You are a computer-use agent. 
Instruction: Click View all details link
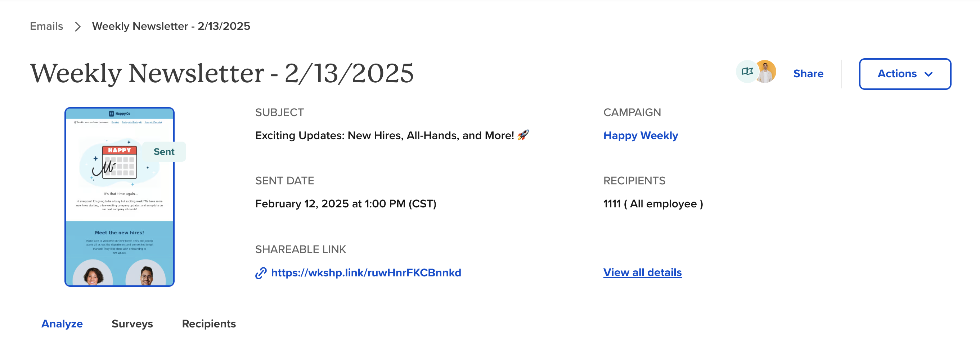click(x=642, y=272)
